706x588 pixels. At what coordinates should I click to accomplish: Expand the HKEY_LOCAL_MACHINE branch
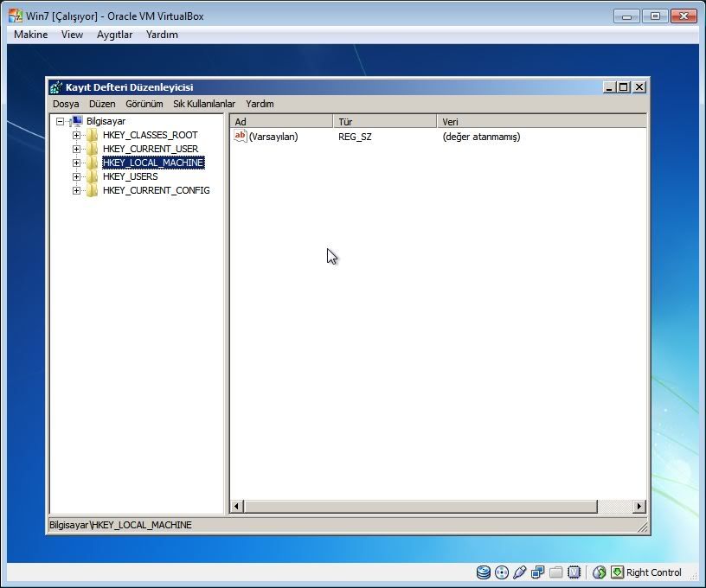[x=77, y=163]
